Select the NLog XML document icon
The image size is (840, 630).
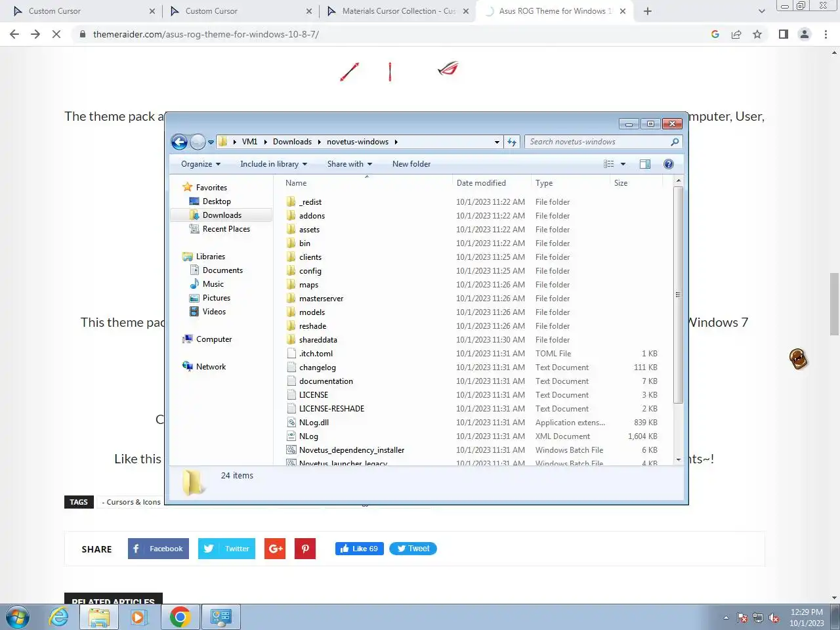[291, 436]
